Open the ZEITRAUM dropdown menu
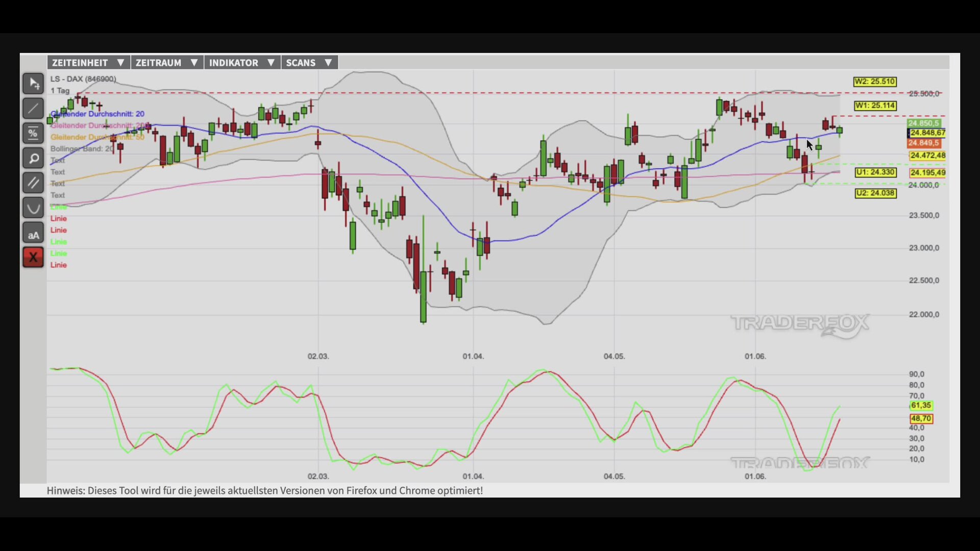Screen dimensions: 980x551 [x=167, y=63]
